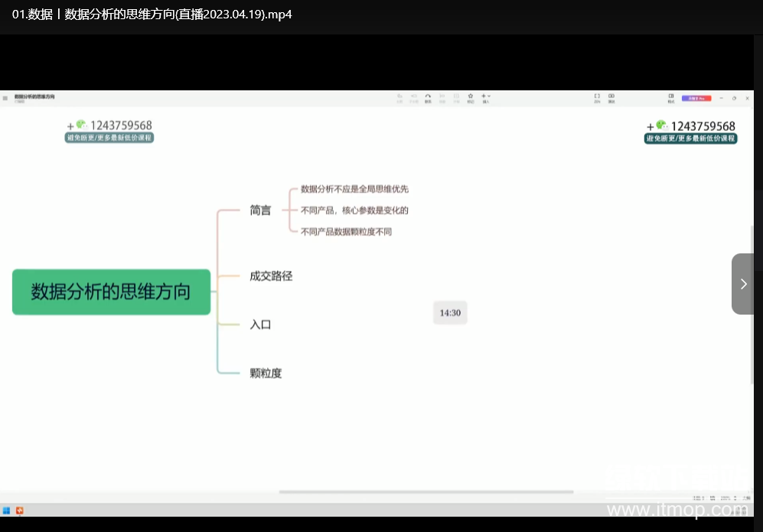Select subtopic 数据分析不应是全局思维优先
The width and height of the screenshot is (763, 532).
pos(354,189)
